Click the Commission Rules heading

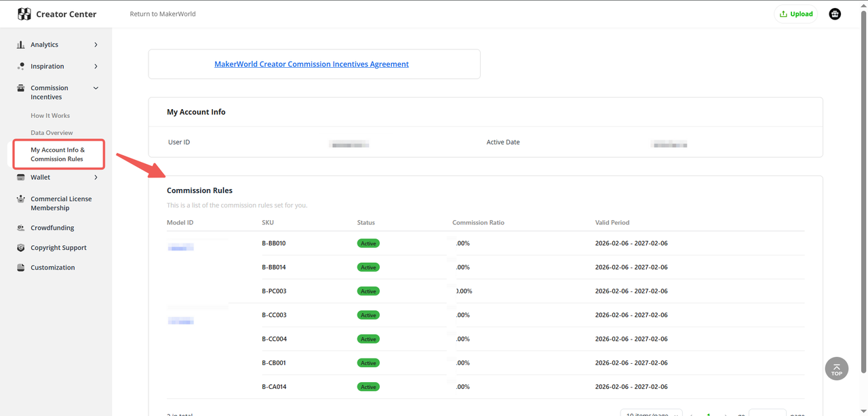pos(199,190)
